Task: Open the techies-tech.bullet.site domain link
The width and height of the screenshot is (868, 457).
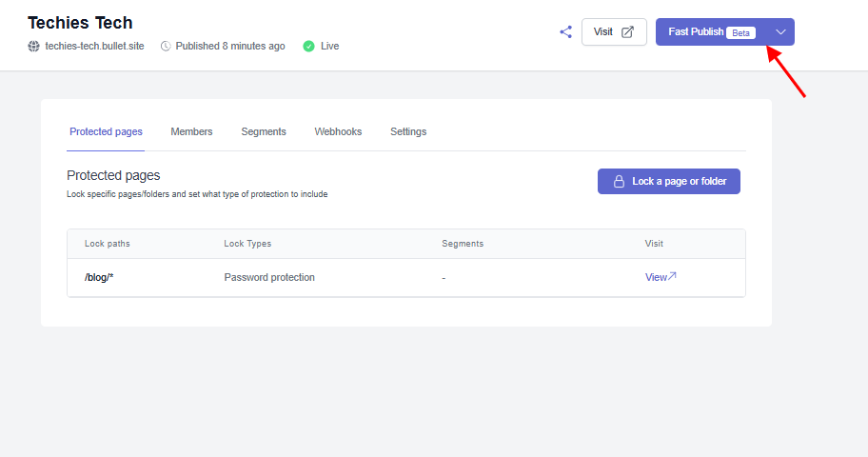Action: [x=94, y=46]
